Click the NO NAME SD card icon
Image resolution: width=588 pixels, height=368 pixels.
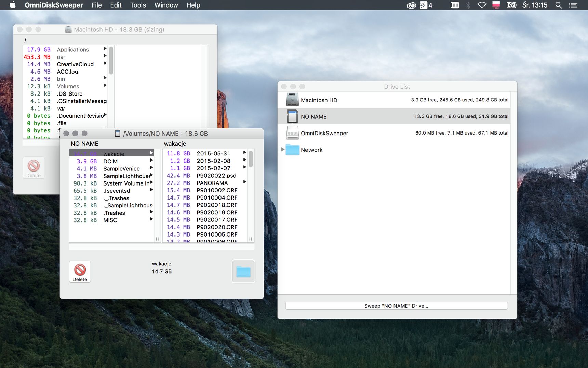click(x=292, y=116)
